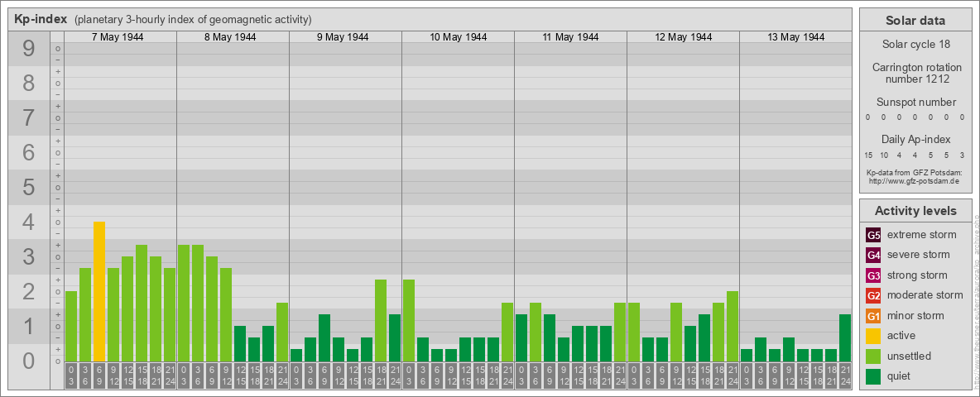
Task: Select the 9 May 1944 date header
Action: coord(343,37)
